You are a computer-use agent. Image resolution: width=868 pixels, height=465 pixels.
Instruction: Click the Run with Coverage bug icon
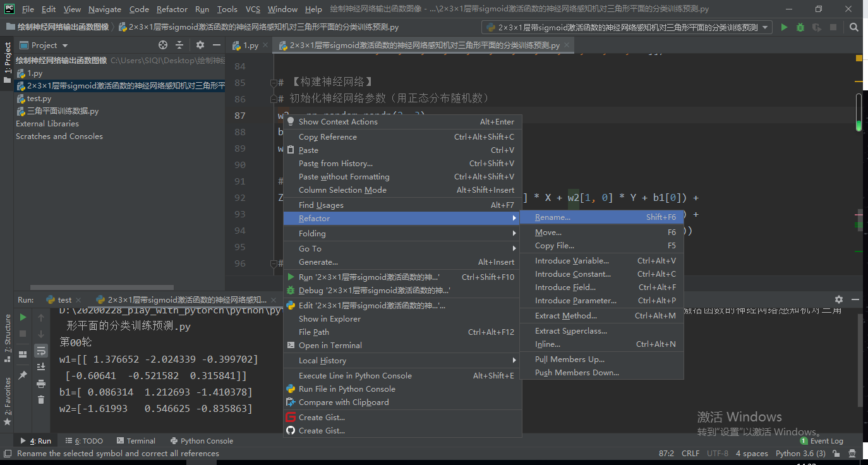click(800, 28)
